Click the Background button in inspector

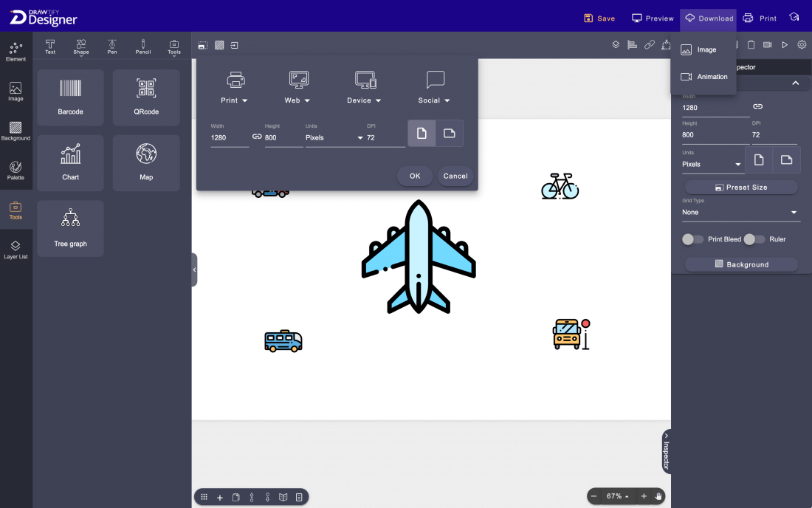(741, 264)
